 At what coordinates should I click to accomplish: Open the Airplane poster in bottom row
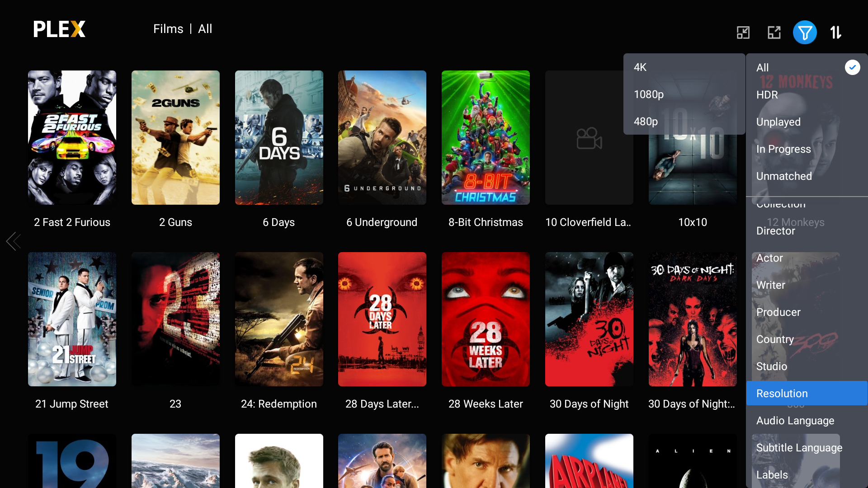[x=589, y=461]
